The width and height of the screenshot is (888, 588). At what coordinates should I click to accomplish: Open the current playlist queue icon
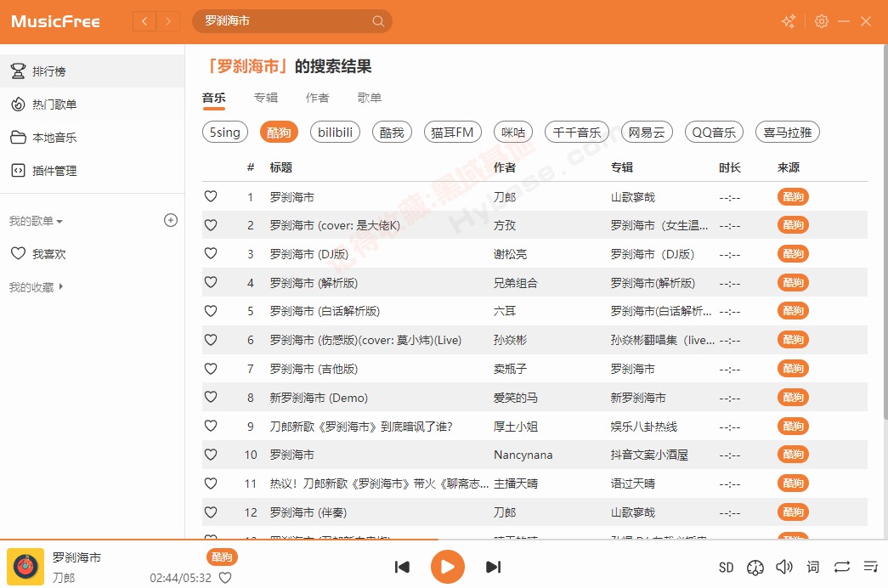870,567
